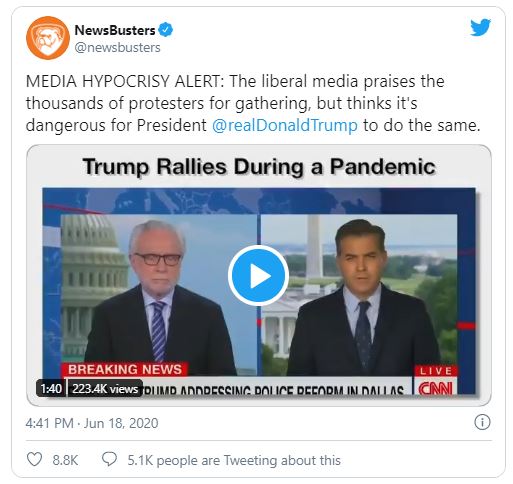
Task: Click the tweet info icon
Action: point(482,423)
